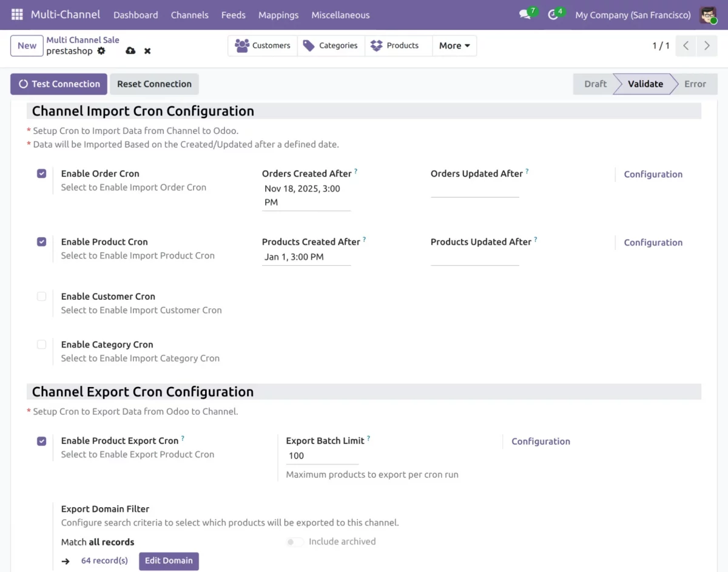Open the Products smart button

(399, 45)
